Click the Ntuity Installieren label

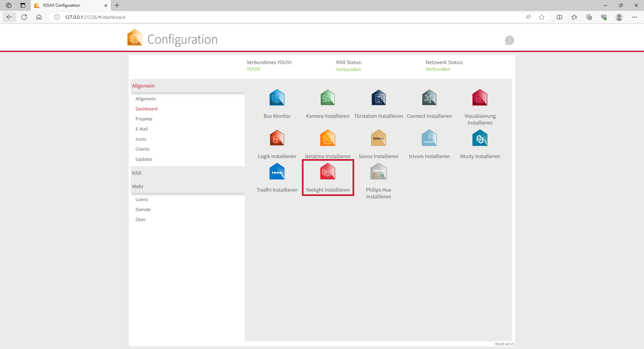[480, 156]
